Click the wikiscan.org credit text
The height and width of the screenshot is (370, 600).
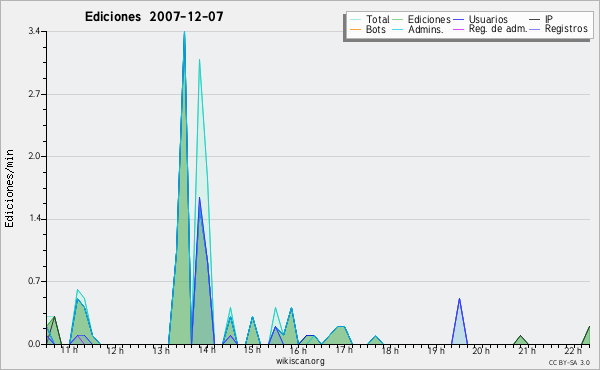click(300, 361)
